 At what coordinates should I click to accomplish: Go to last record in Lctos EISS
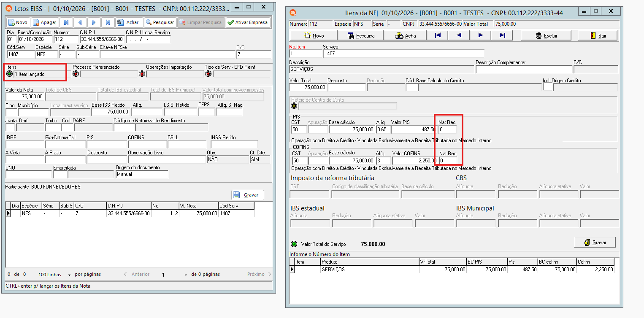108,22
